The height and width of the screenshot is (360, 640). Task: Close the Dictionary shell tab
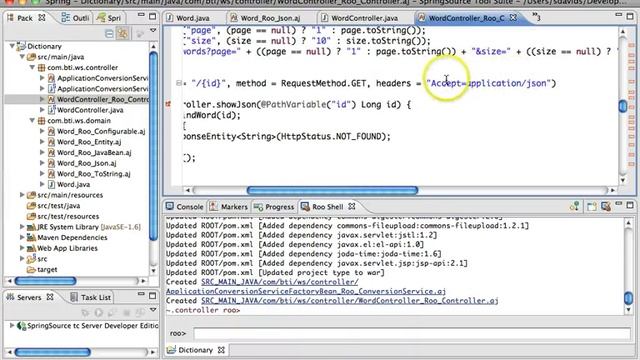[221, 350]
